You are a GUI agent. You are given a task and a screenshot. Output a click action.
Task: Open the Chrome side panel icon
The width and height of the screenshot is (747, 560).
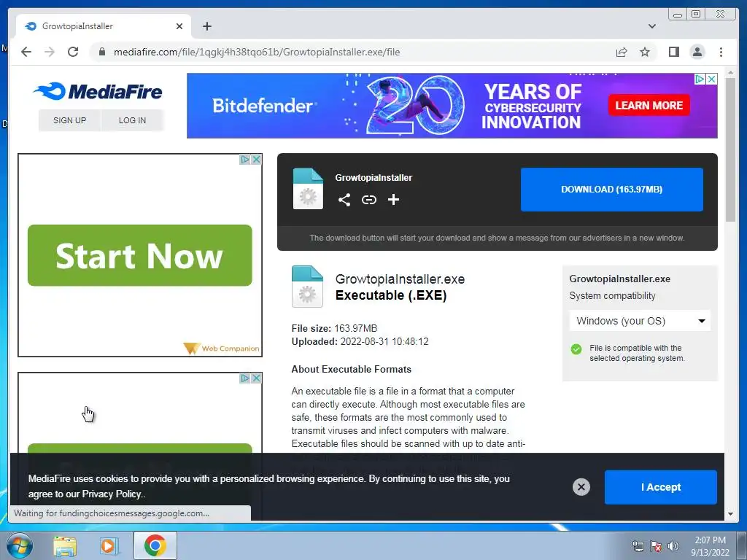tap(673, 52)
